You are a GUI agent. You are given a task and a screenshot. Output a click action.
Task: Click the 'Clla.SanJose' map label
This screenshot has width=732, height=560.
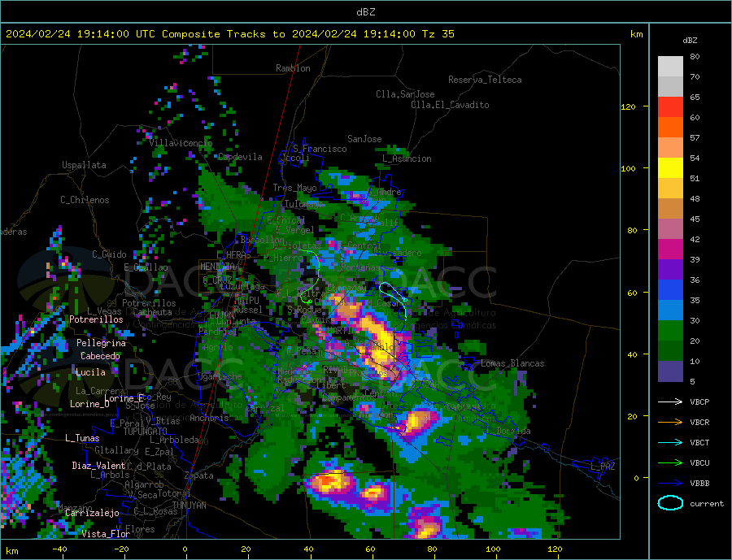(x=405, y=94)
